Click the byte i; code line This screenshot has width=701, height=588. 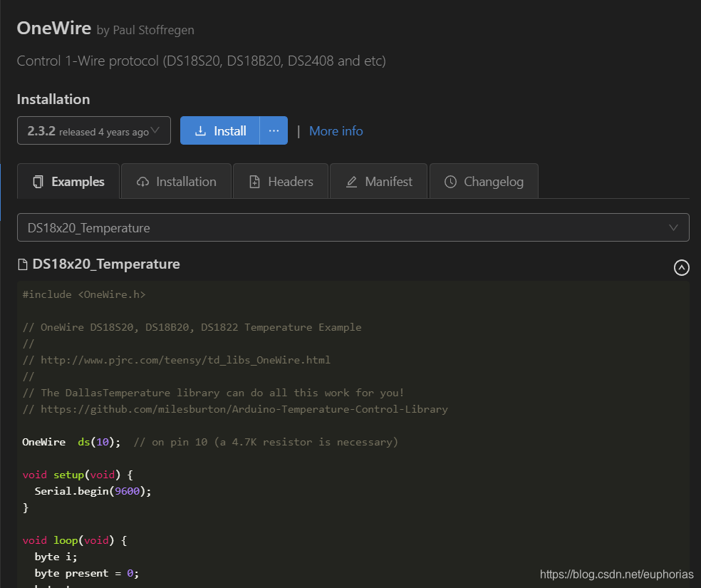click(x=56, y=557)
